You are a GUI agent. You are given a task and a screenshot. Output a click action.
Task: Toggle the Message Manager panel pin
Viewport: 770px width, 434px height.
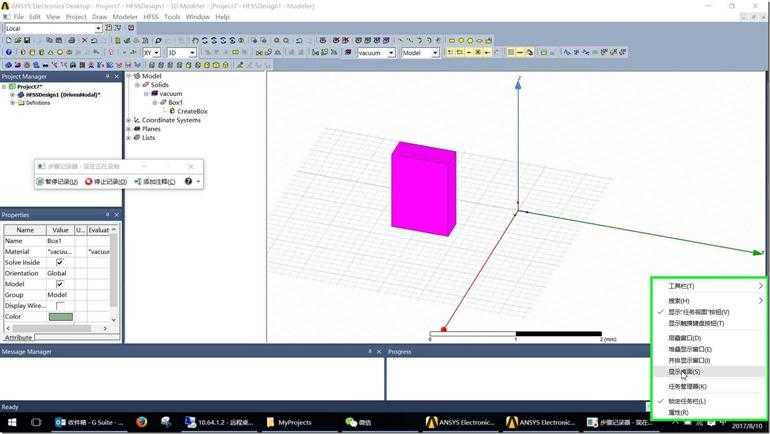pos(370,352)
